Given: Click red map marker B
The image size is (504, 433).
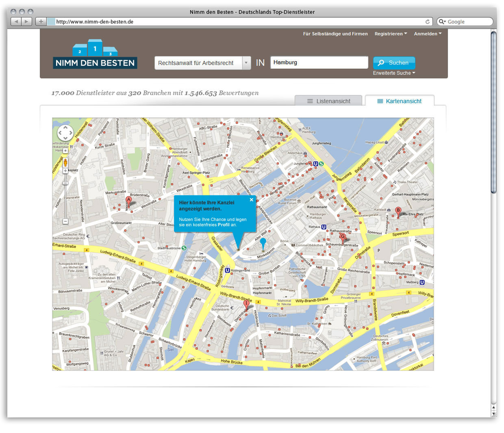Looking at the screenshot, I should click(x=398, y=213).
